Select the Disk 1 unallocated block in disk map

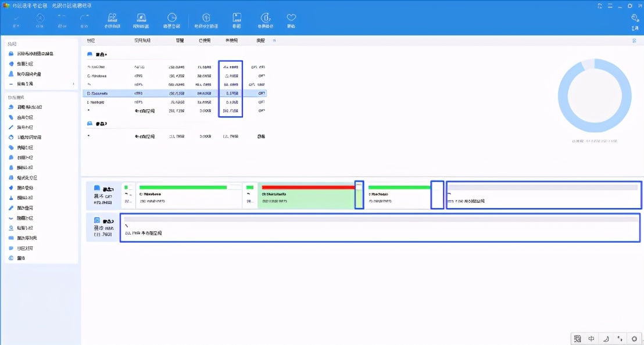pyautogui.click(x=544, y=195)
